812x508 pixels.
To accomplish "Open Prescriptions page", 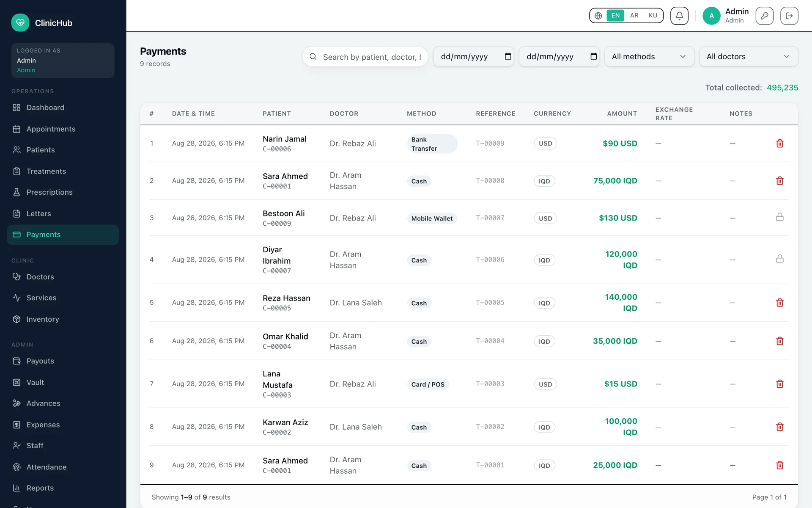I will click(63, 192).
